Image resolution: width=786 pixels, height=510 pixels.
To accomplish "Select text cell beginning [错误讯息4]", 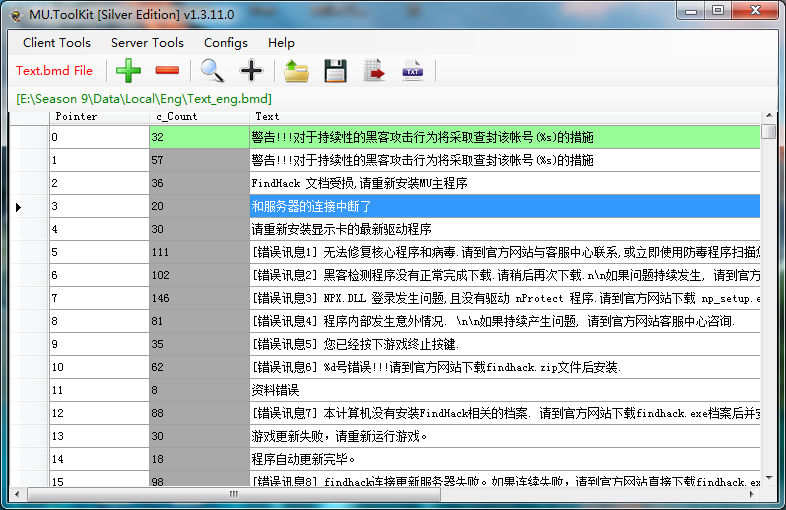I will pos(505,321).
